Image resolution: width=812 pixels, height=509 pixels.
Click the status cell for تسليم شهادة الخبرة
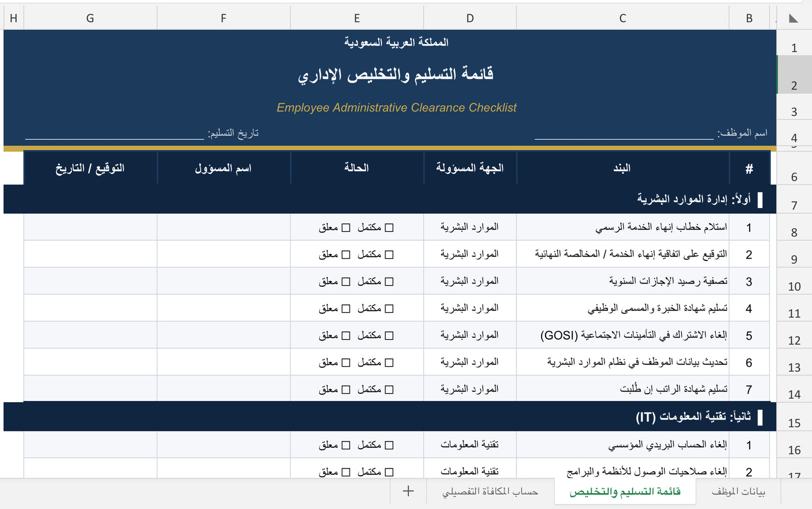(x=357, y=308)
